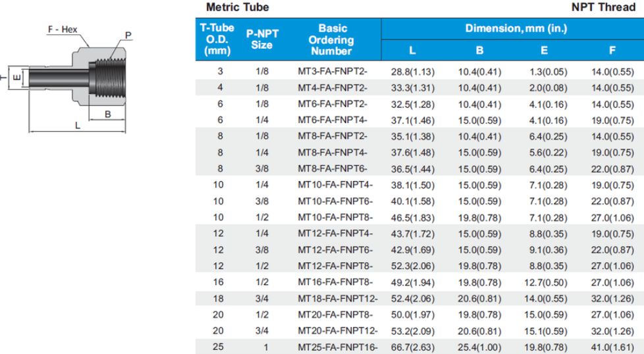Select ordering number MT6-FA-FNPT4-
This screenshot has height=354, width=644.
pyautogui.click(x=332, y=120)
